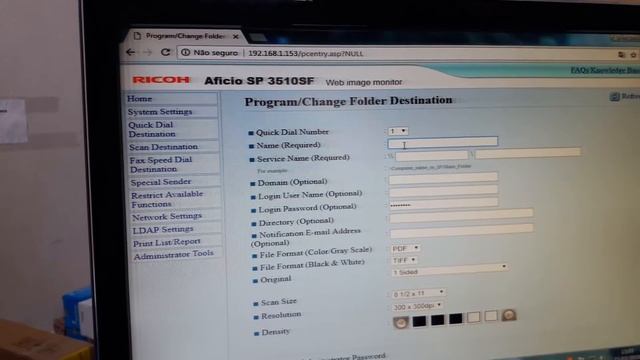The image size is (640, 360).
Task: Click the Login User Name field
Action: click(x=444, y=191)
